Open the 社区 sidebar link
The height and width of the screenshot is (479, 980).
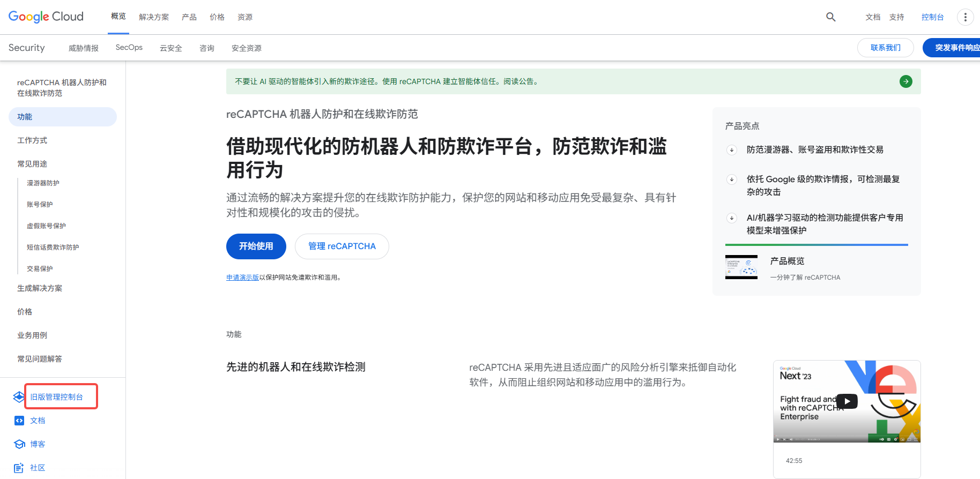(38, 468)
